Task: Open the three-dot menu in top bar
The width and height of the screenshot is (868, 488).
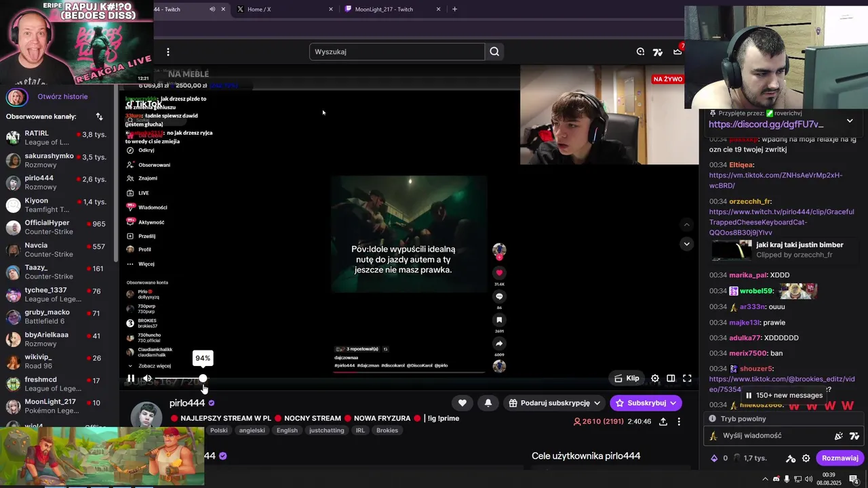Action: [168, 52]
